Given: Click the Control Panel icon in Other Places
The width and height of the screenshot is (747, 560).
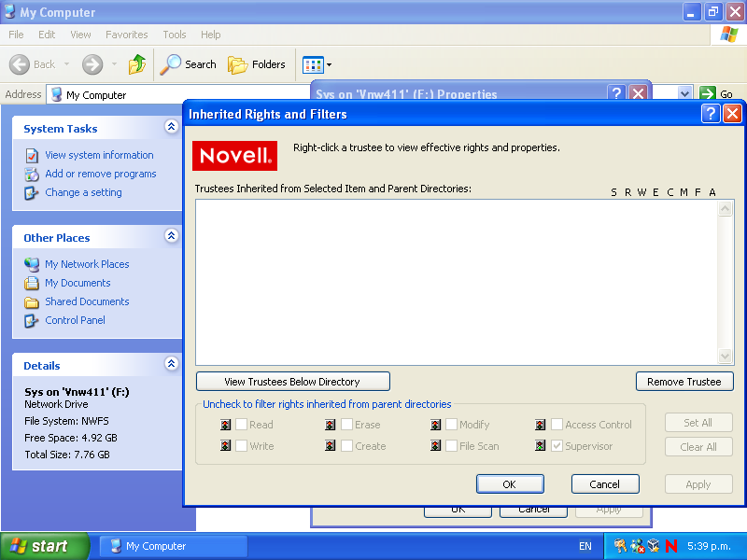Looking at the screenshot, I should (32, 320).
